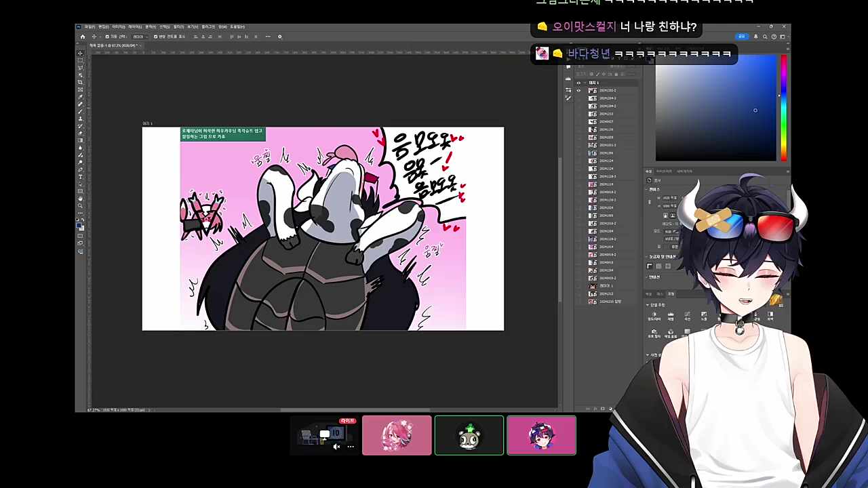Open the notifications bell icon
This screenshot has height=488, width=868.
[756, 37]
